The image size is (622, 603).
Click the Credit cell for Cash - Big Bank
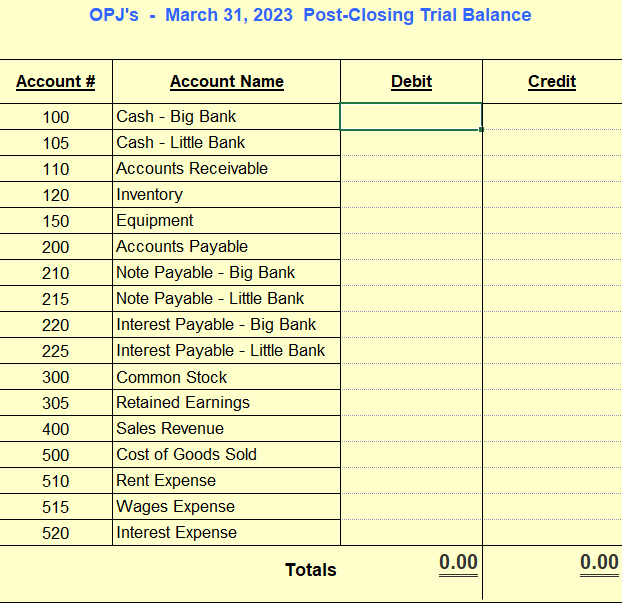pyautogui.click(x=552, y=117)
